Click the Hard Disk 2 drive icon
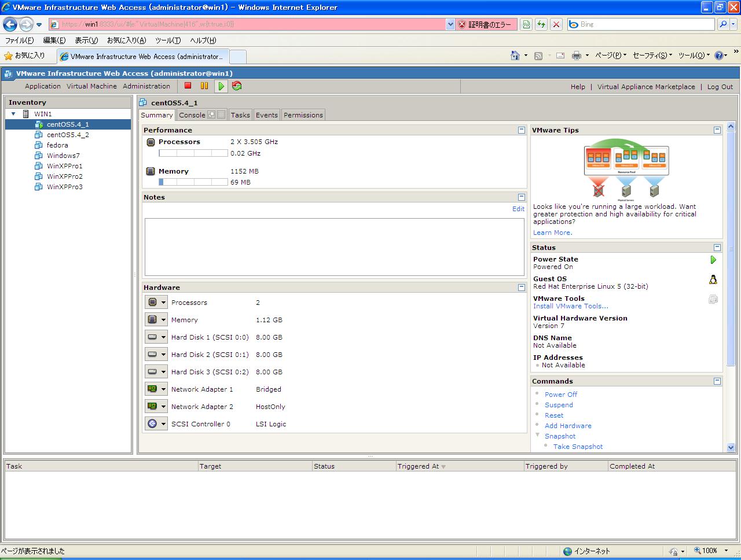Viewport: 741px width, 560px height. pos(152,354)
